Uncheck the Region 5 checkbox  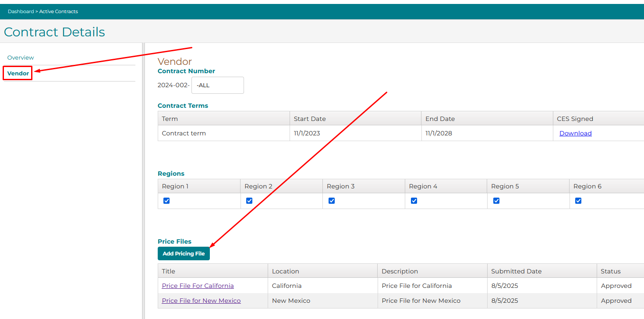click(496, 201)
